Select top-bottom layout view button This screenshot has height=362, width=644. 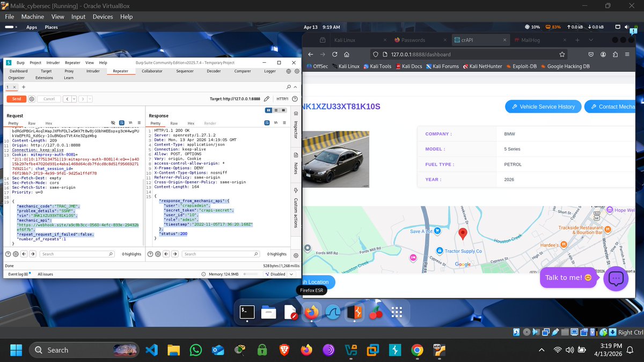click(276, 110)
